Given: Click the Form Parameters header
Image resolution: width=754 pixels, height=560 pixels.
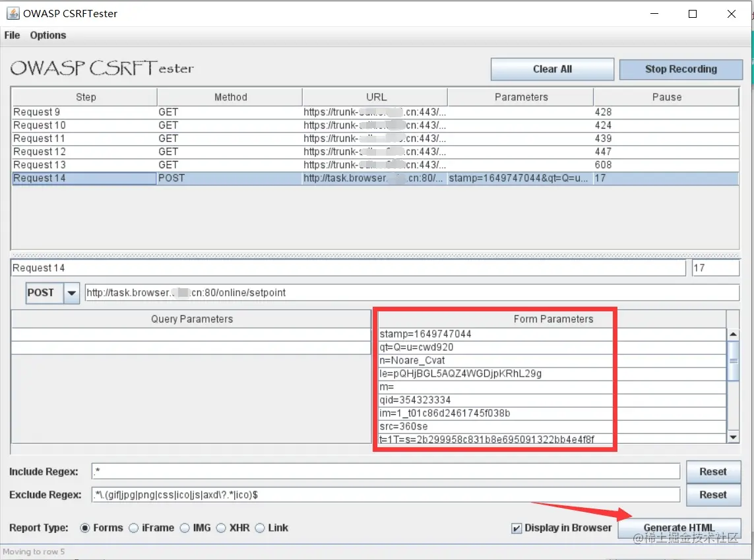Looking at the screenshot, I should [553, 319].
